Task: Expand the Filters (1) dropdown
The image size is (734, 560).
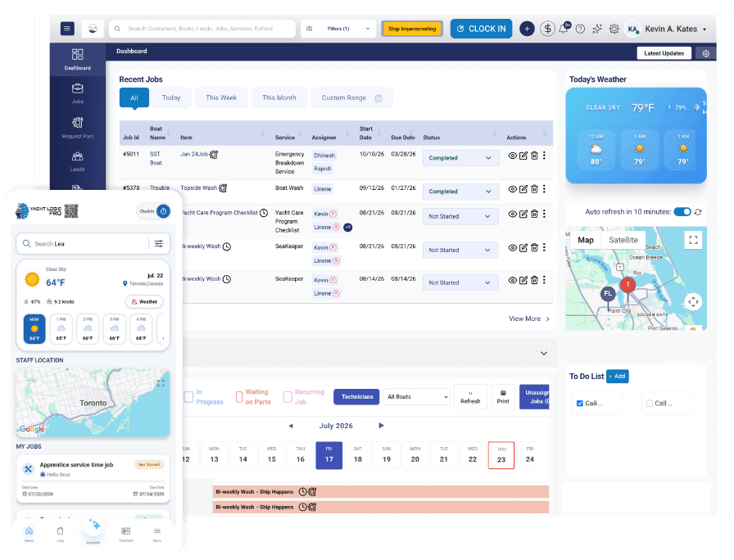Action: [x=338, y=29]
